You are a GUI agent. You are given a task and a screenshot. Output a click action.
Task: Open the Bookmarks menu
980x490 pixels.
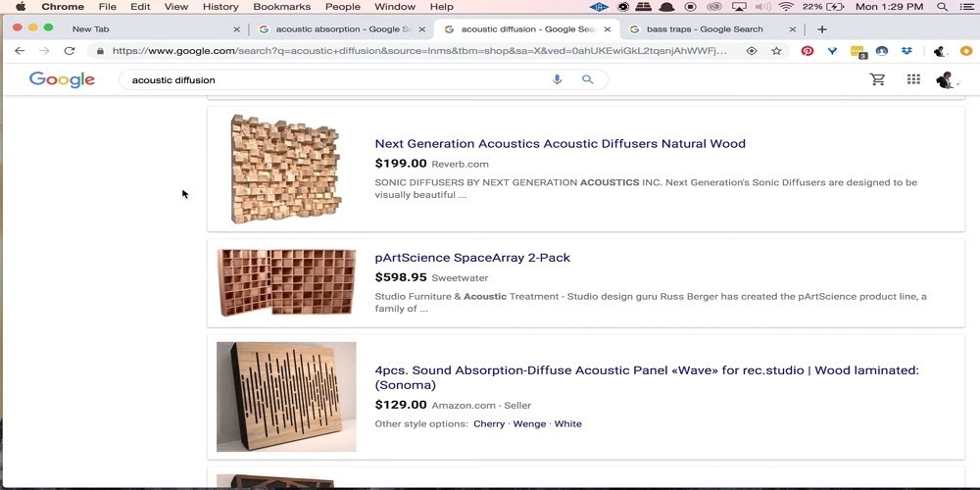point(281,7)
